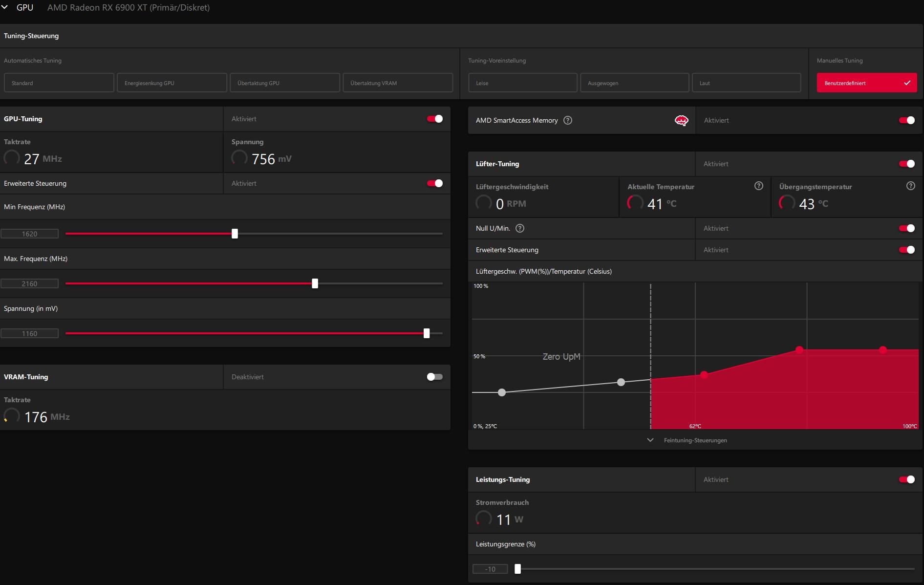Click the Lüftergeschw. (PWM(%))/Temperatur label
The height and width of the screenshot is (585, 924).
(544, 271)
